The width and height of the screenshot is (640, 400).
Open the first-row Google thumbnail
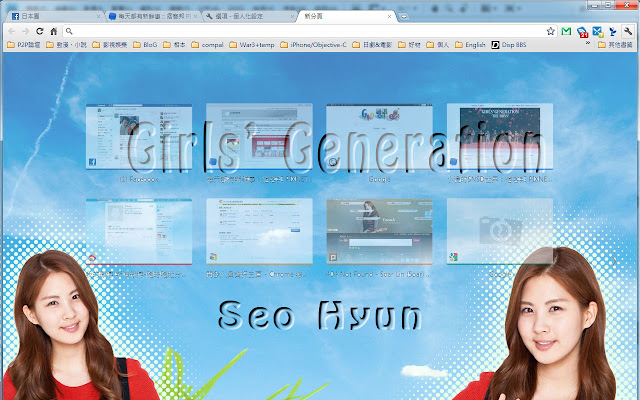pos(380,136)
